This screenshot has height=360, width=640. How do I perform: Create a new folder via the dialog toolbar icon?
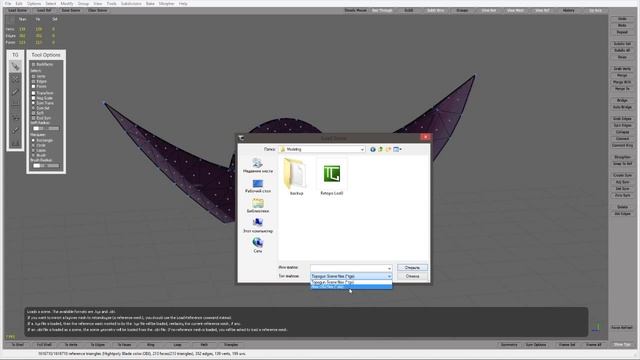pos(388,149)
